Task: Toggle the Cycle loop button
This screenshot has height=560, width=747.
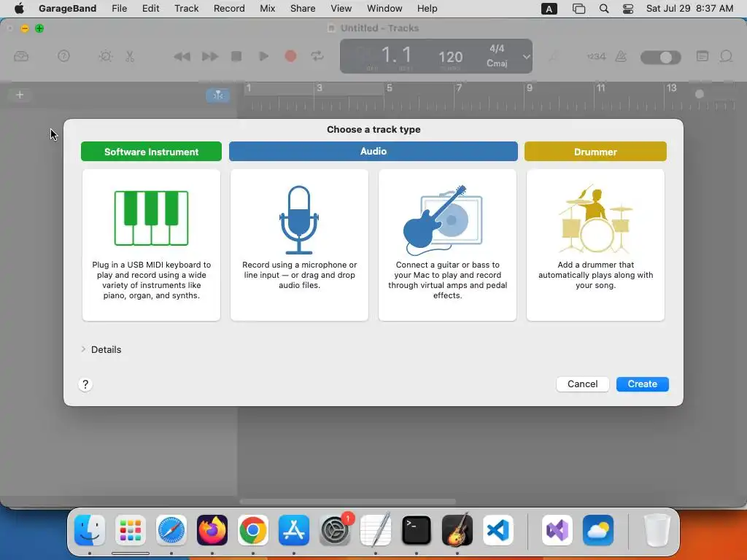Action: pyautogui.click(x=317, y=56)
